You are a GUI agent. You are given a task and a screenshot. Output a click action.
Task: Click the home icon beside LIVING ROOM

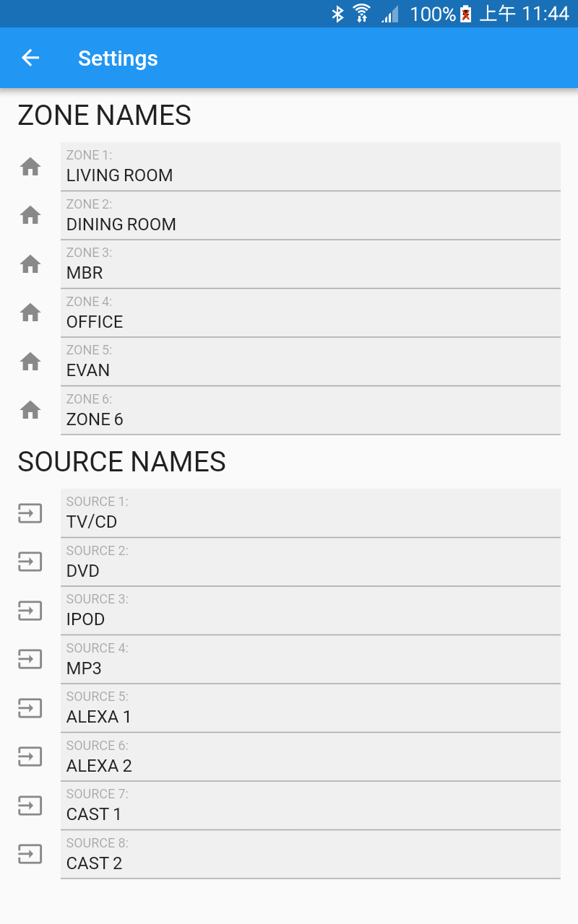(x=30, y=167)
